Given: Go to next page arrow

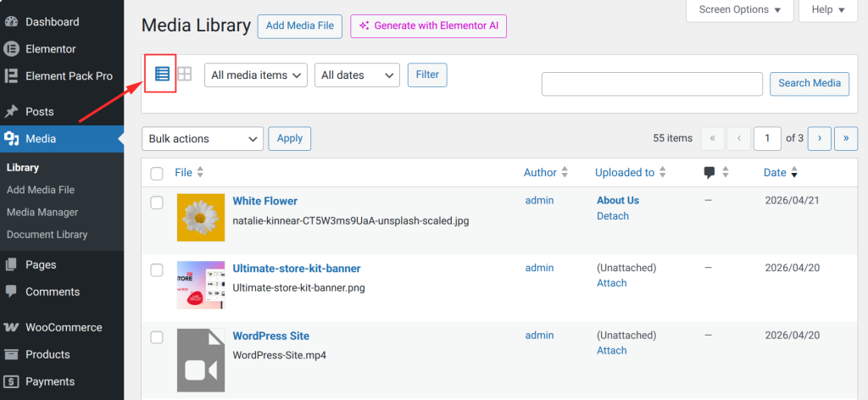Looking at the screenshot, I should [x=820, y=138].
